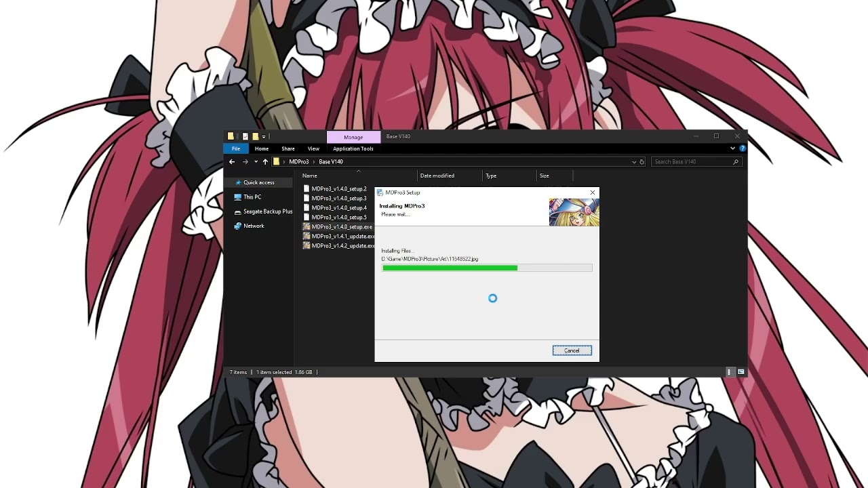868x488 pixels.
Task: Click the MDPro3_v1.4.2_update.exe file icon
Action: (307, 246)
